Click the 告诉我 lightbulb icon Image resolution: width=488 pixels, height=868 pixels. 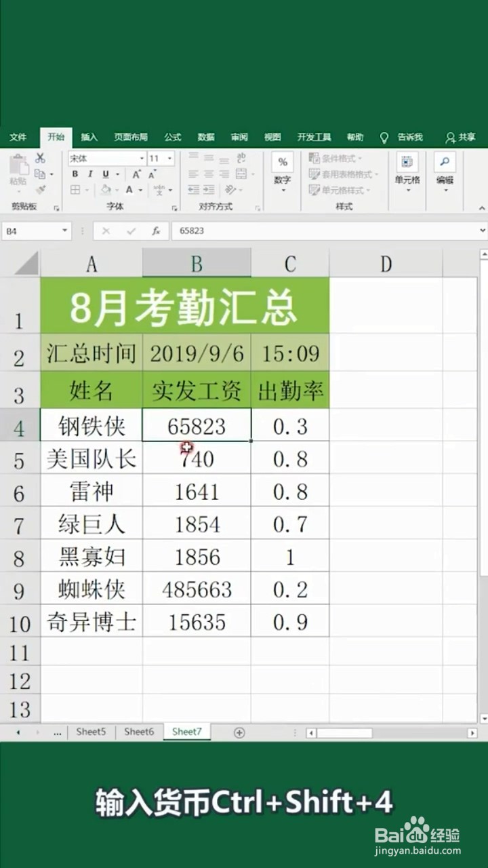pos(384,138)
